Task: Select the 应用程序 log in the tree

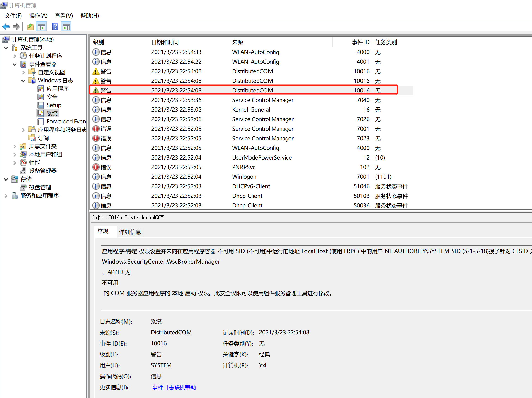Action: tap(57, 89)
